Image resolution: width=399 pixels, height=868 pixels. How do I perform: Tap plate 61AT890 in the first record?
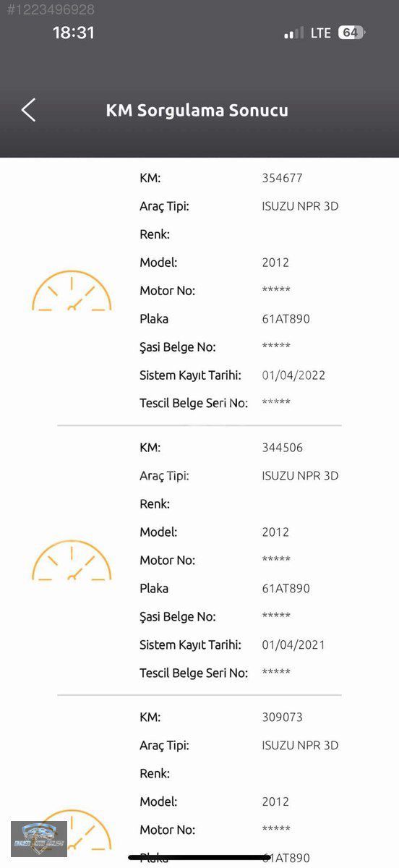click(286, 319)
